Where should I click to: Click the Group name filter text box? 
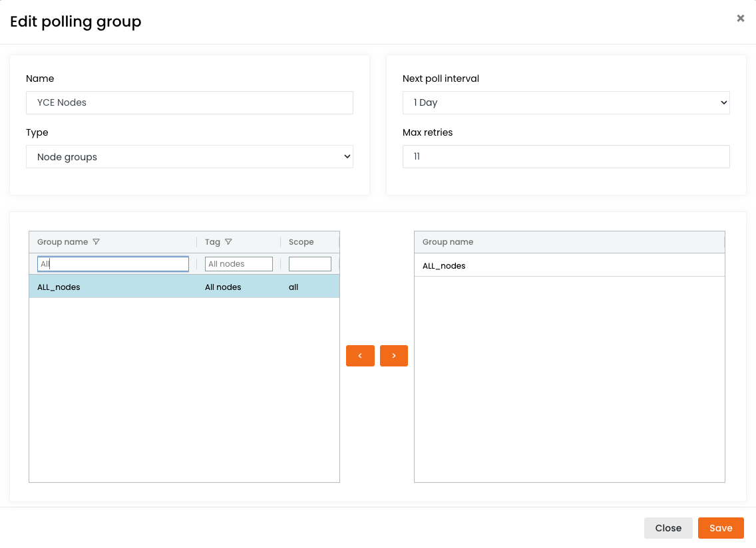[113, 264]
